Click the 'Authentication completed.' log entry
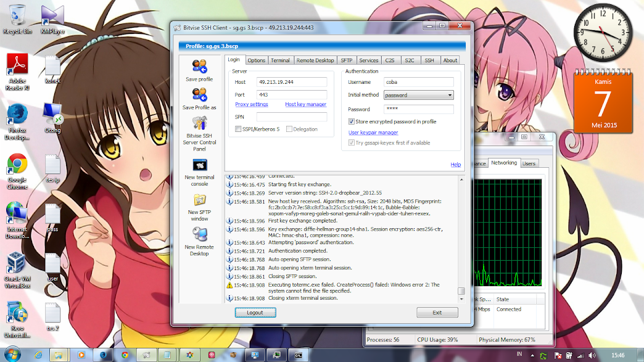Screen dimensions: 644x362 click(298, 251)
